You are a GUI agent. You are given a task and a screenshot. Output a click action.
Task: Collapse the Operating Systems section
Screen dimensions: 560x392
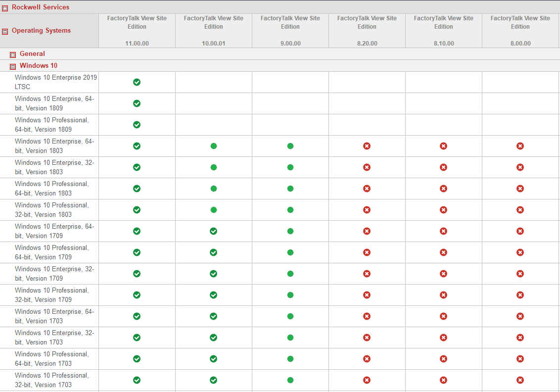(x=5, y=32)
